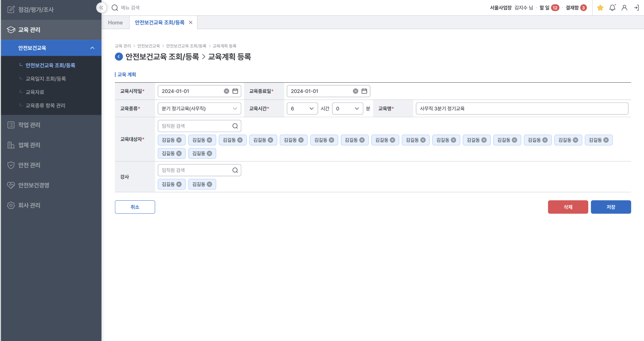The width and height of the screenshot is (644, 341).
Task: Click the 교육명 text input field
Action: click(522, 109)
